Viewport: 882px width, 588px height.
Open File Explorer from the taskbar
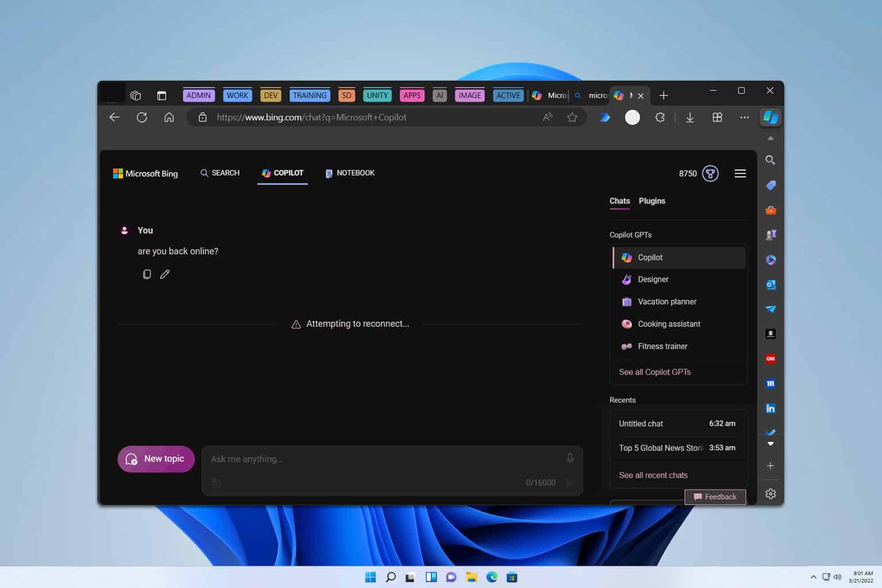coord(471,577)
